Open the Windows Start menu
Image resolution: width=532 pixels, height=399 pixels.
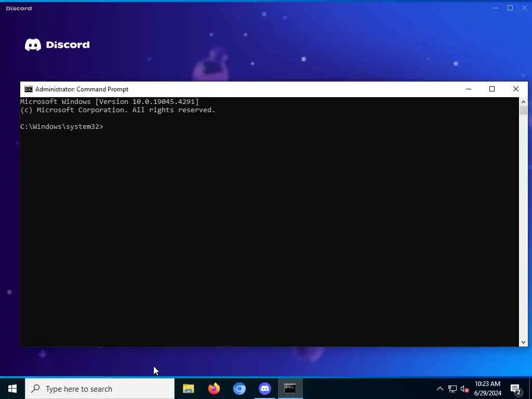[12, 389]
